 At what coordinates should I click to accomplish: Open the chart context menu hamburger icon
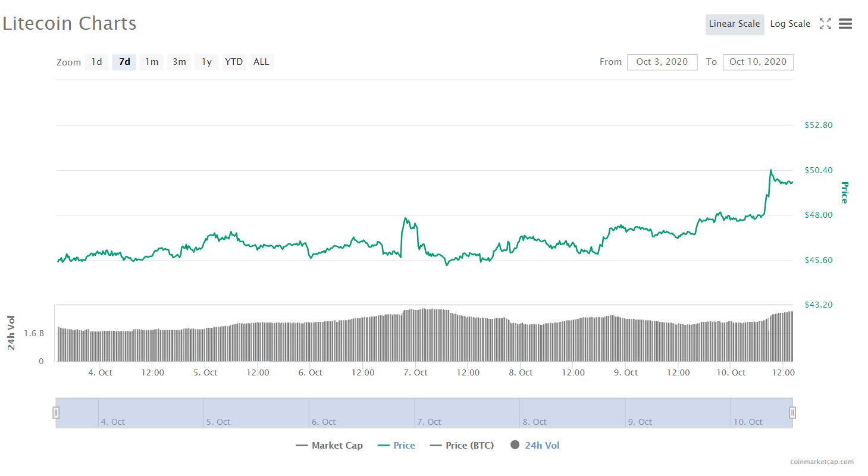pos(845,24)
